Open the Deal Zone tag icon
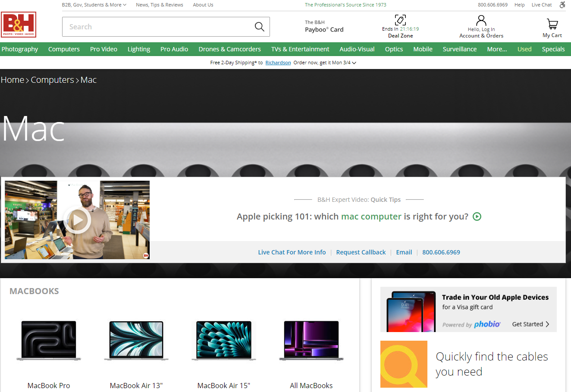Image resolution: width=571 pixels, height=392 pixels. [400, 20]
